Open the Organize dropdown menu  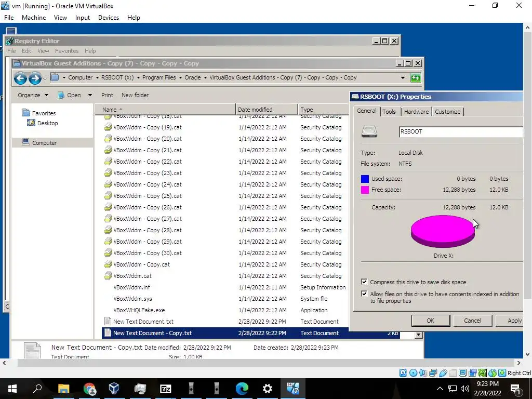pyautogui.click(x=33, y=95)
